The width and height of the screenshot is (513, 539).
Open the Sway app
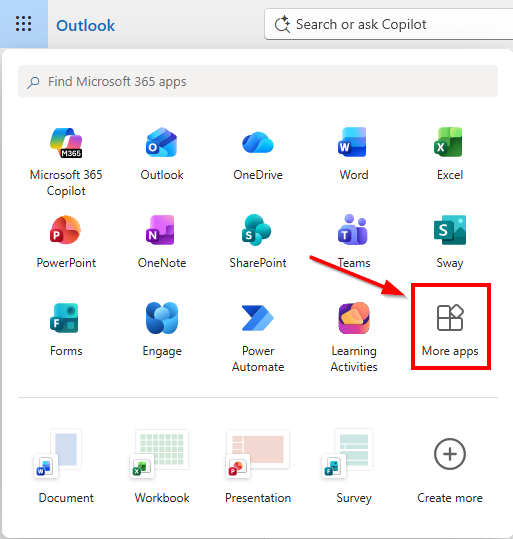(450, 242)
